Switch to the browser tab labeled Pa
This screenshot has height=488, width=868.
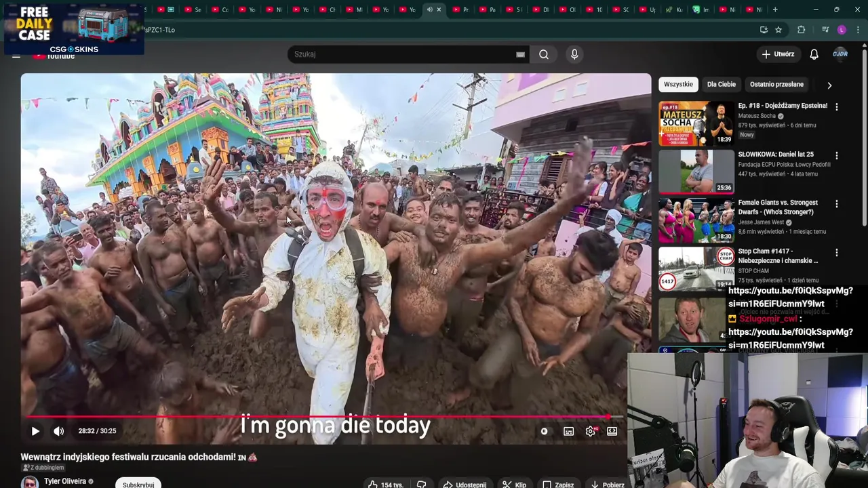coord(487,9)
